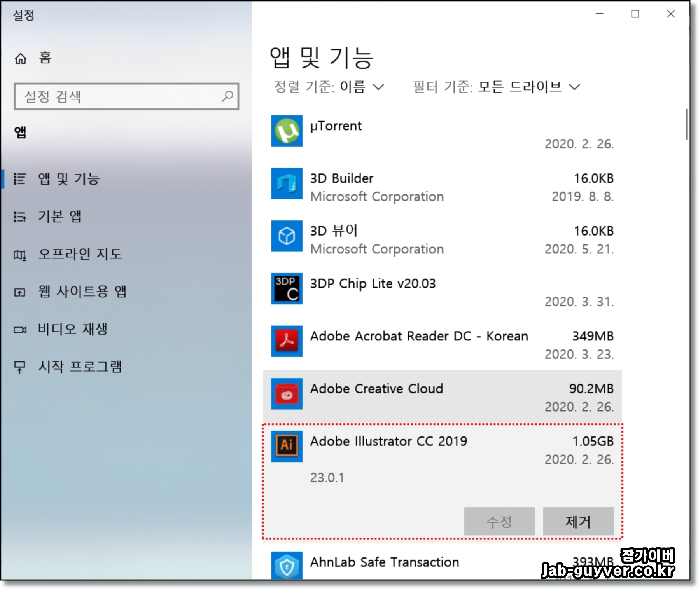This screenshot has width=700, height=590.
Task: Click the AhnLab Safe Transaction shield icon
Action: [x=287, y=566]
